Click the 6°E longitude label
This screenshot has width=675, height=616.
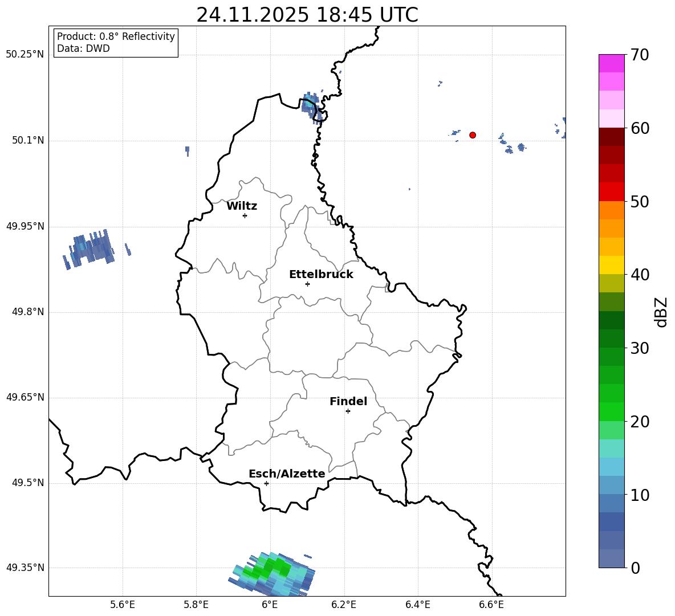click(x=270, y=605)
